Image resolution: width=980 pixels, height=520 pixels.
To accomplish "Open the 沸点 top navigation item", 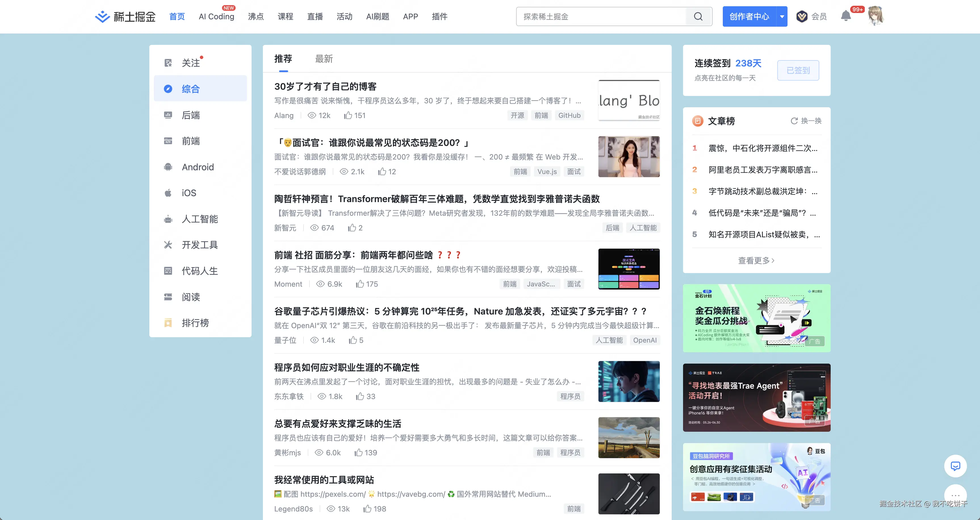I will point(256,16).
